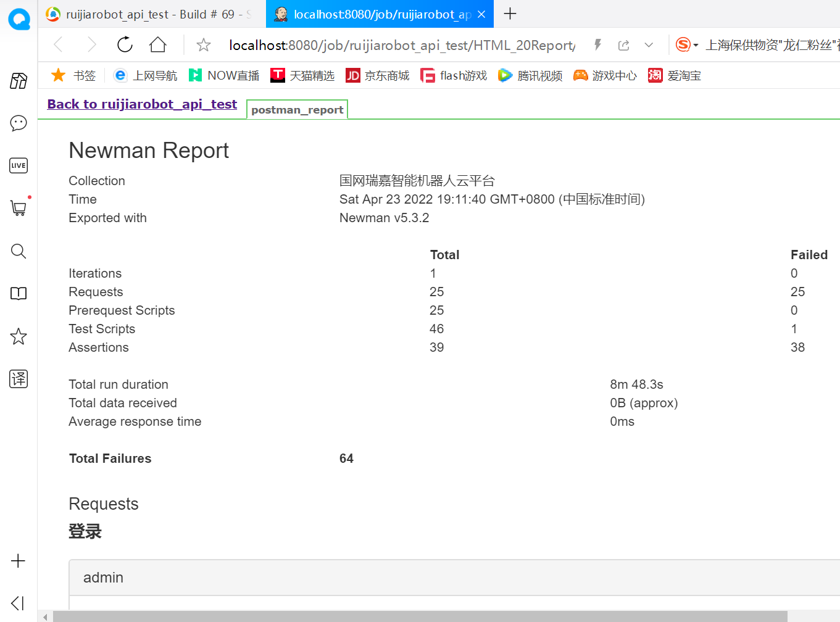840x622 pixels.
Task: Open the 书签 bookmarks star
Action: (x=73, y=75)
